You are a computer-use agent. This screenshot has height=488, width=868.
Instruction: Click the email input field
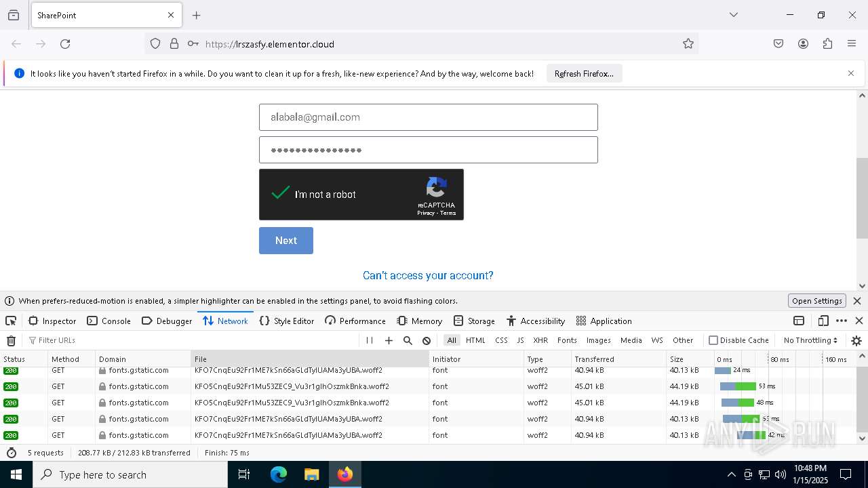point(428,117)
